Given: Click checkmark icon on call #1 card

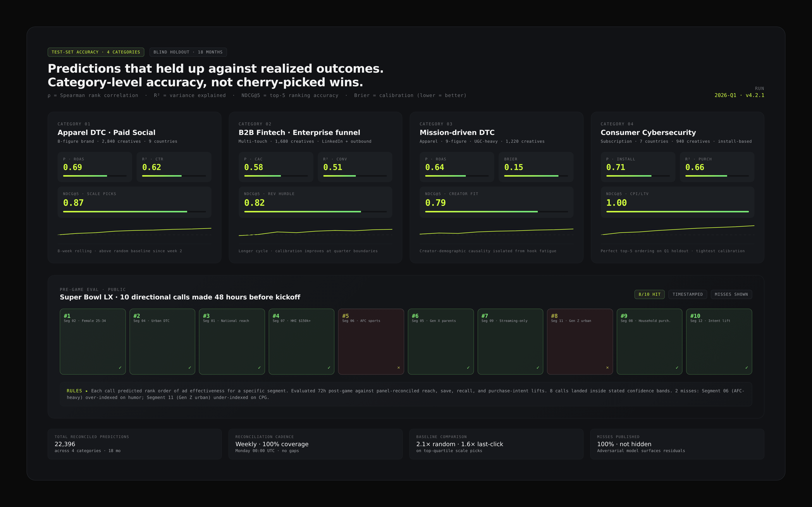Looking at the screenshot, I should [120, 367].
